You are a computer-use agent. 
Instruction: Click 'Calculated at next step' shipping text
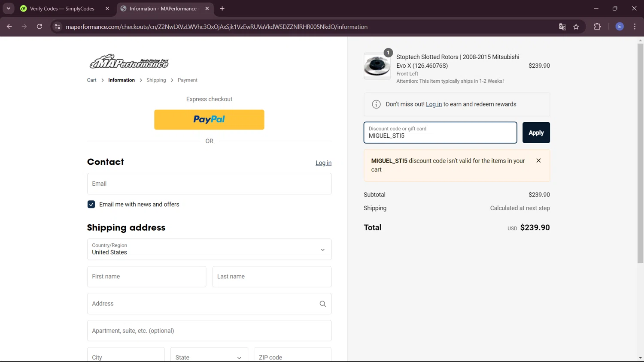[x=520, y=208]
